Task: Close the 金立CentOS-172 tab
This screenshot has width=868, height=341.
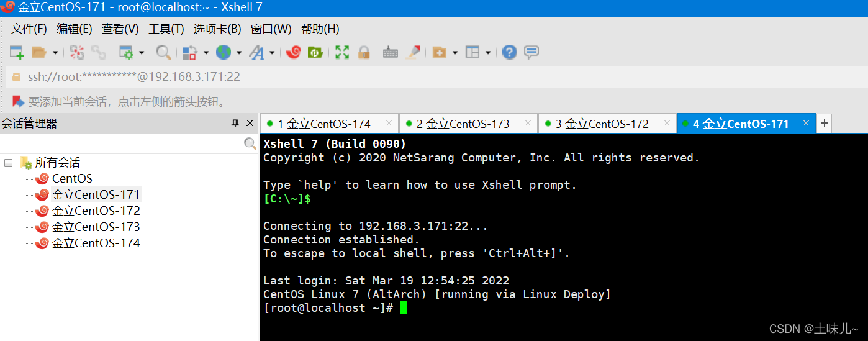Action: click(667, 123)
